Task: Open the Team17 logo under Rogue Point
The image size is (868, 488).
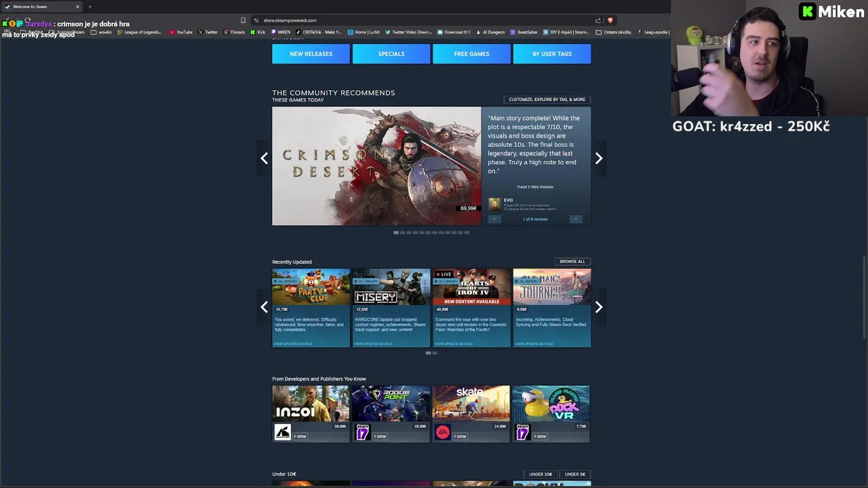Action: (x=363, y=432)
